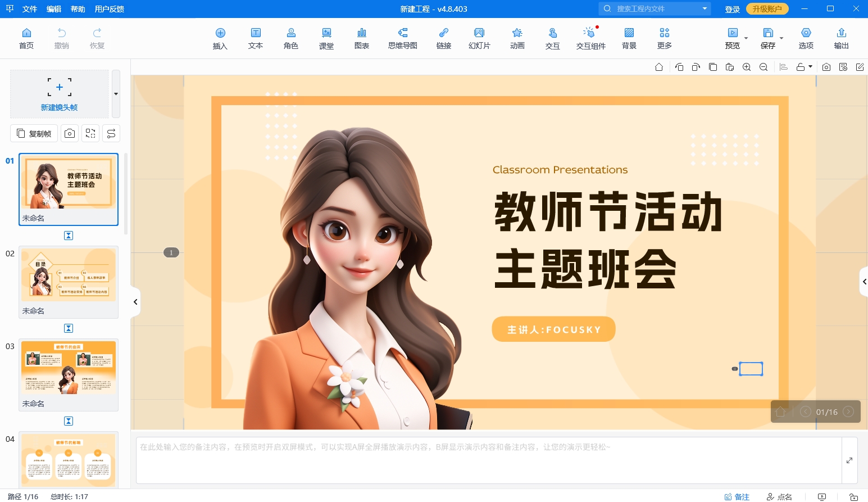Open 选项 options
Screen dimensions: 868x502
[806, 39]
